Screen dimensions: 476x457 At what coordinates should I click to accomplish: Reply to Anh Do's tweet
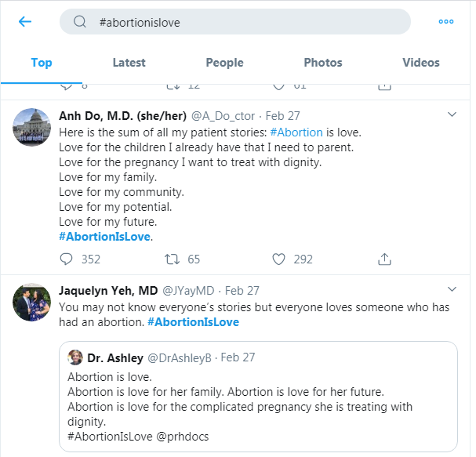click(x=66, y=259)
